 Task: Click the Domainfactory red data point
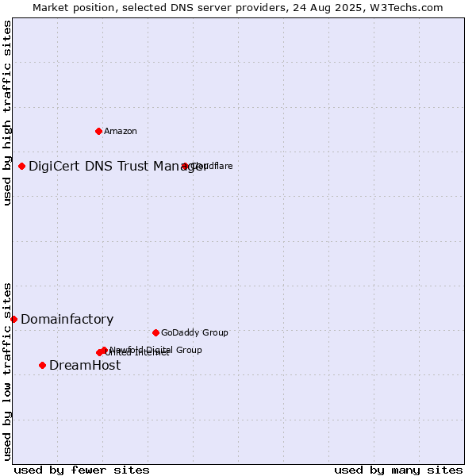(x=13, y=320)
